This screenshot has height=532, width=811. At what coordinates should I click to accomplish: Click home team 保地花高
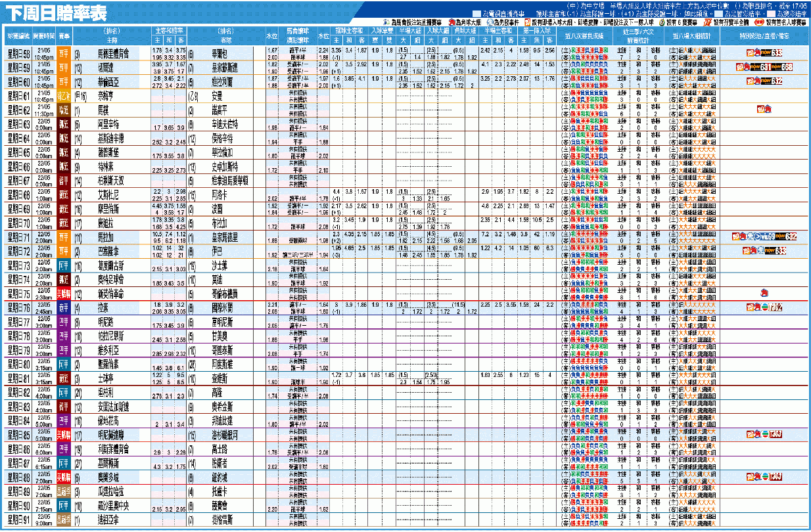tap(110, 420)
